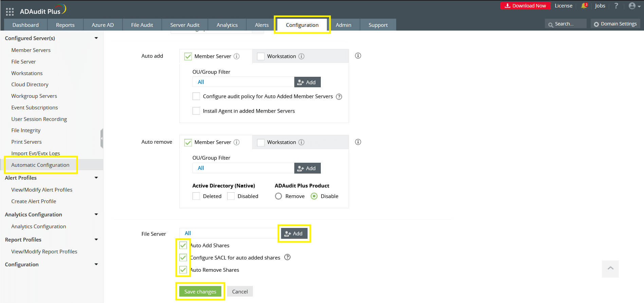
Task: Click Auto remove Member Server info icon
Action: tap(237, 142)
